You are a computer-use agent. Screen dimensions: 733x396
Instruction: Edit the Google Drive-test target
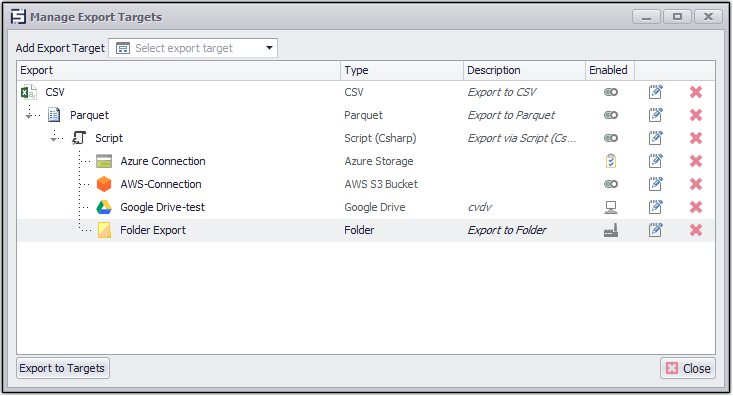pos(655,207)
